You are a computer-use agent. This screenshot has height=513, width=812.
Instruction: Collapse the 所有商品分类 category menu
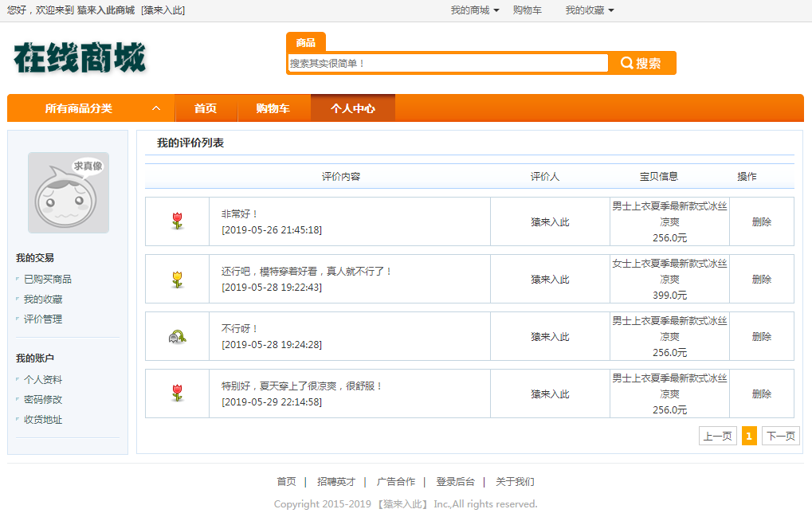[x=156, y=108]
